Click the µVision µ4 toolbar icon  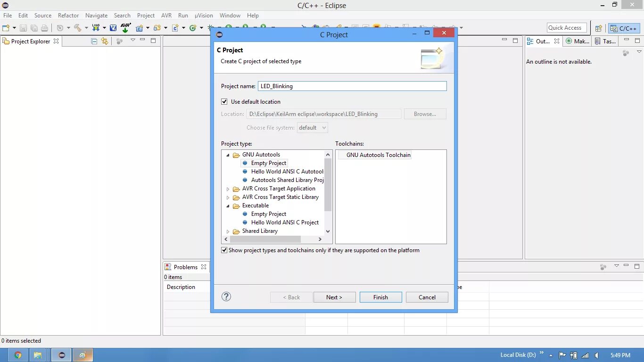tap(113, 28)
